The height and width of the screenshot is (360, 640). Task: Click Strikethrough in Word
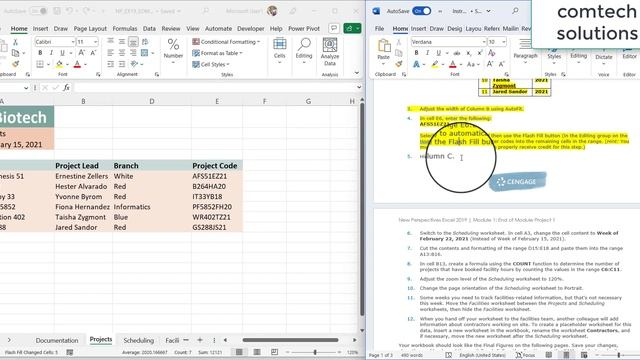457,53
